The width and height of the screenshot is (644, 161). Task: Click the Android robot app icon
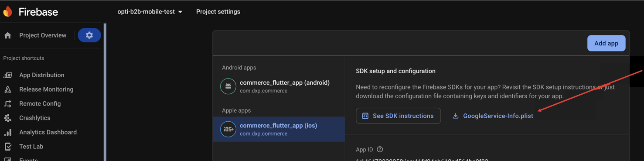[228, 86]
